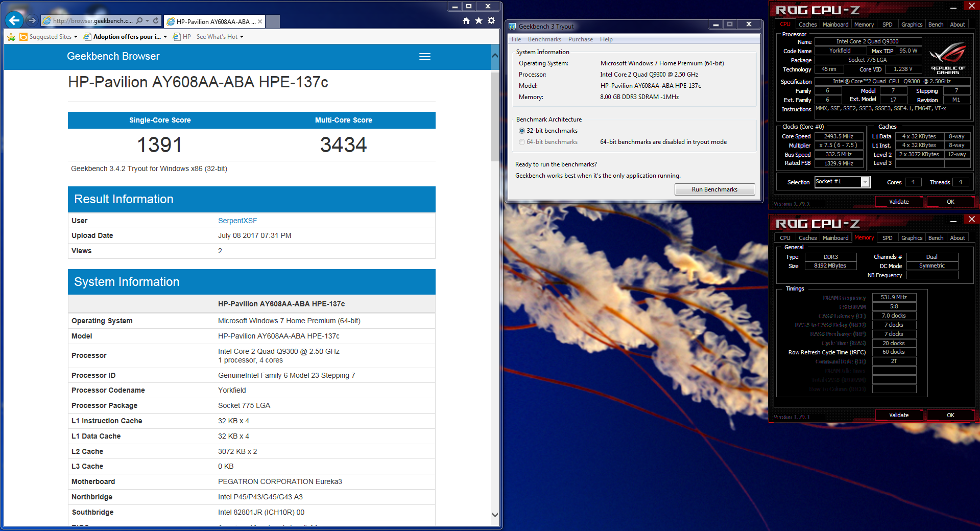Select 32-bit benchmarks radio button
This screenshot has height=531, width=980.
pos(522,131)
